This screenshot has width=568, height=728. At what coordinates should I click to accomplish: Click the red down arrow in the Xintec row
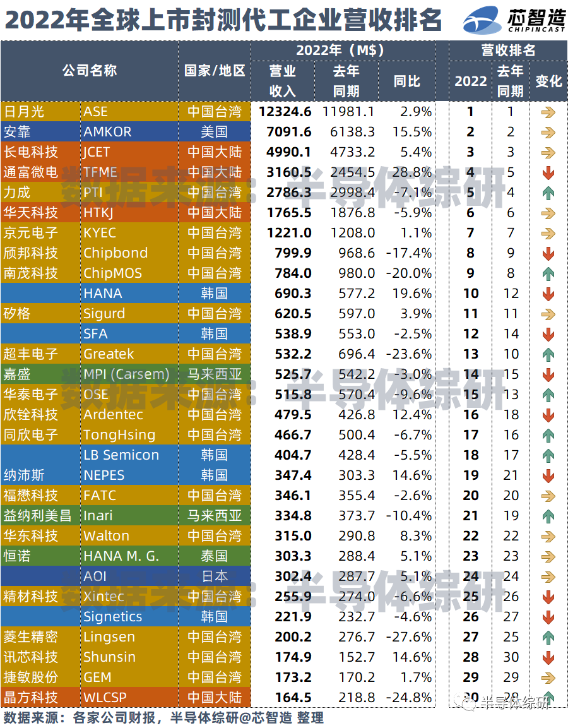tap(548, 597)
